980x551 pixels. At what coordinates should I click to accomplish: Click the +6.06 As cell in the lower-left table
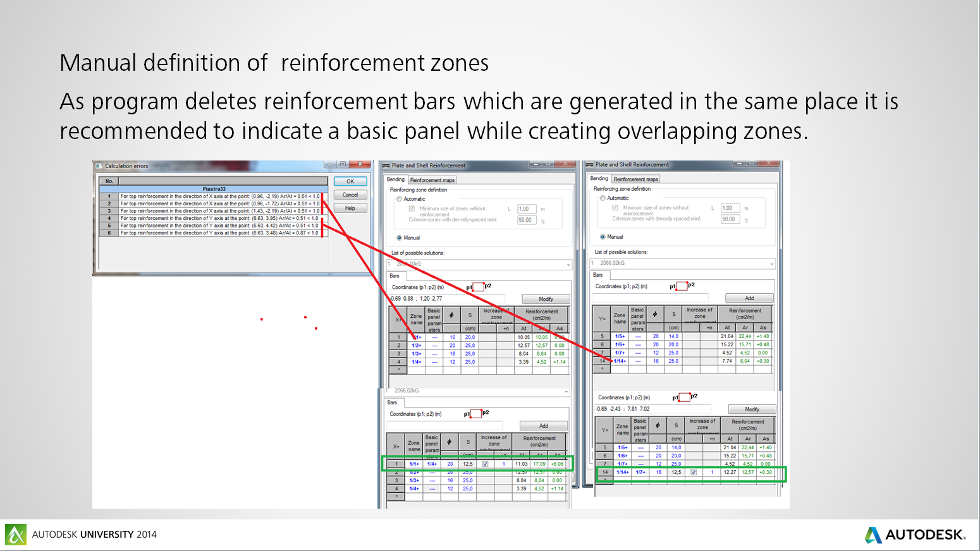(x=557, y=464)
